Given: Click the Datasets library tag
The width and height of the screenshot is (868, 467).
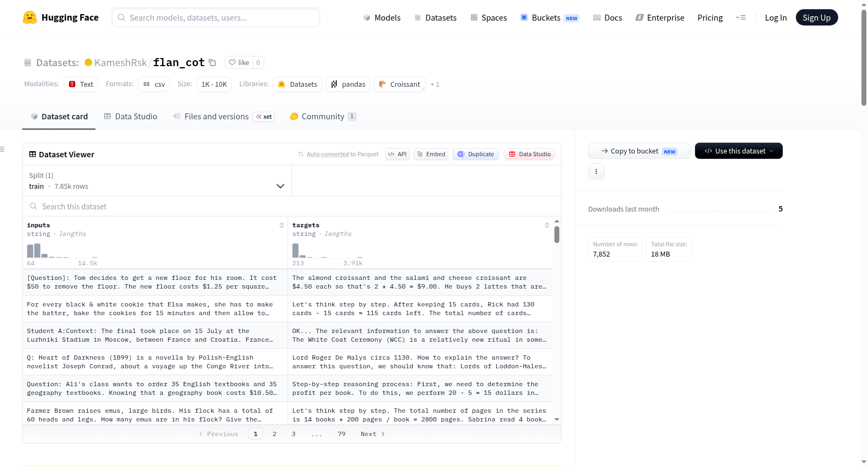Looking at the screenshot, I should coord(297,84).
